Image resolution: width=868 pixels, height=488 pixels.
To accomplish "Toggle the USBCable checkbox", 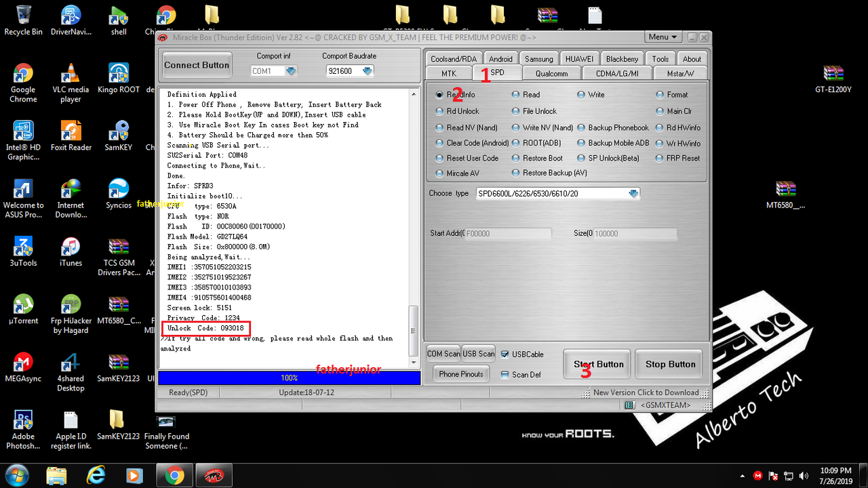I will [x=522, y=354].
